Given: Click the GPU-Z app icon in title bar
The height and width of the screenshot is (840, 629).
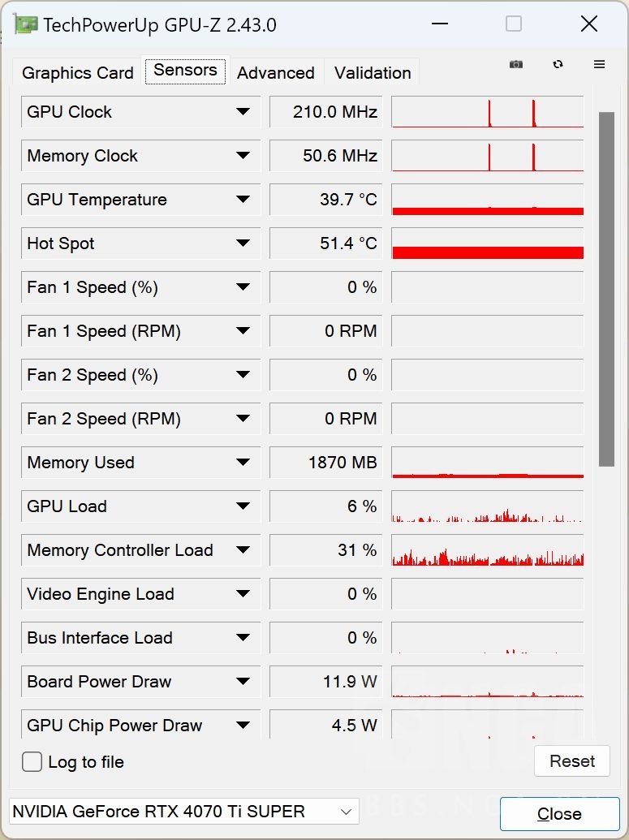Looking at the screenshot, I should (x=26, y=24).
